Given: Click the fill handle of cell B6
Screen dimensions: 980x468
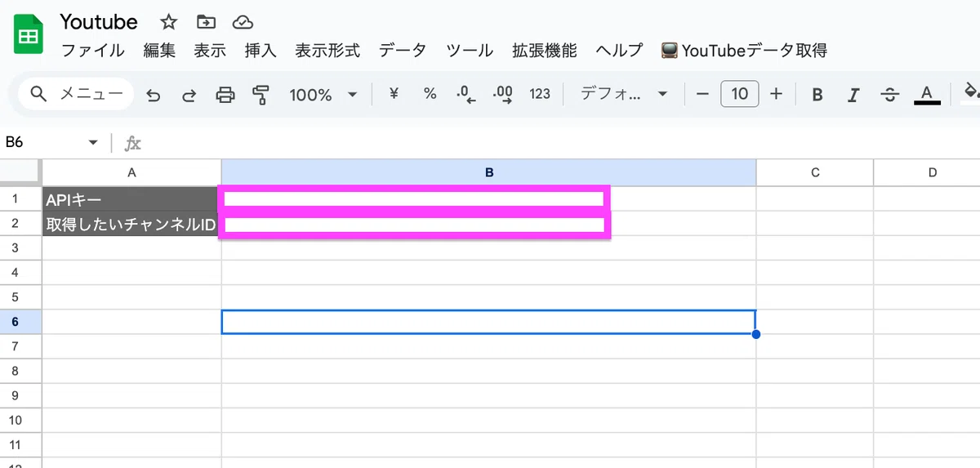Looking at the screenshot, I should (756, 334).
